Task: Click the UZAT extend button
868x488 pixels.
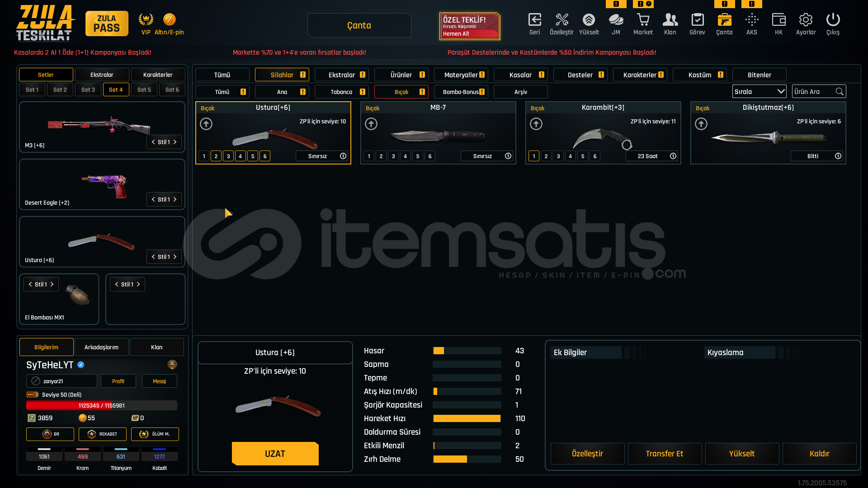Action: 275,454
